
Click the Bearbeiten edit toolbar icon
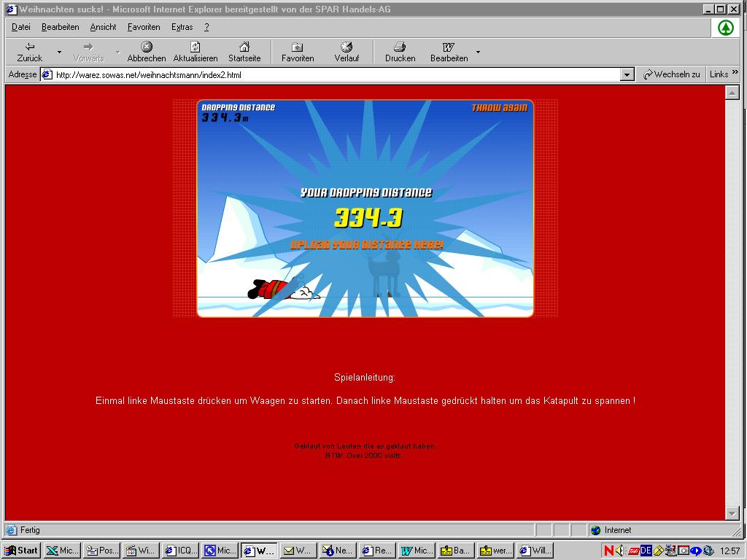449,52
